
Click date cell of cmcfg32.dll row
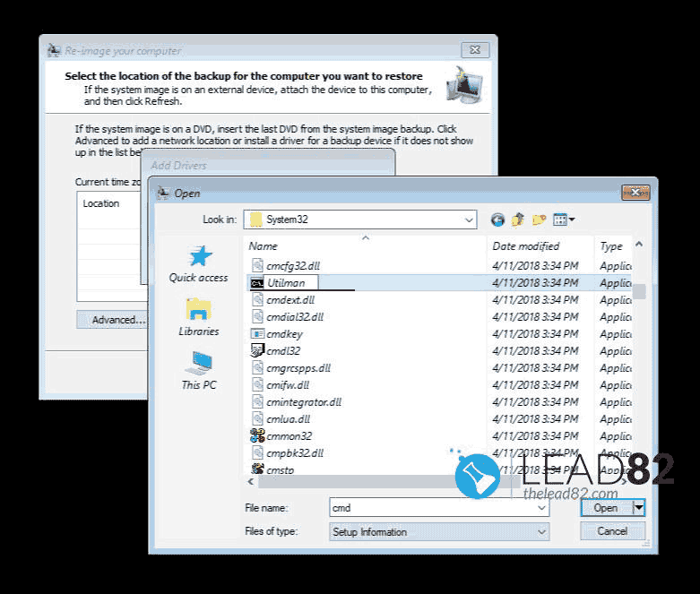(x=535, y=265)
